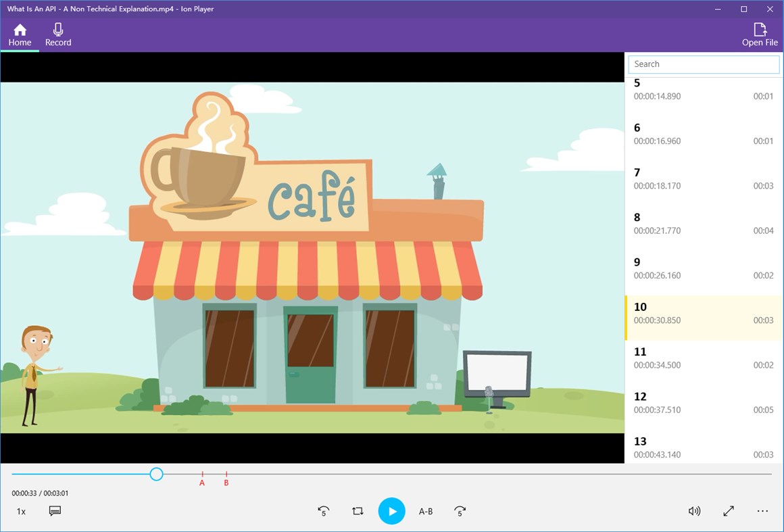Image resolution: width=784 pixels, height=532 pixels.
Task: Click the red B loop marker
Action: point(226,479)
